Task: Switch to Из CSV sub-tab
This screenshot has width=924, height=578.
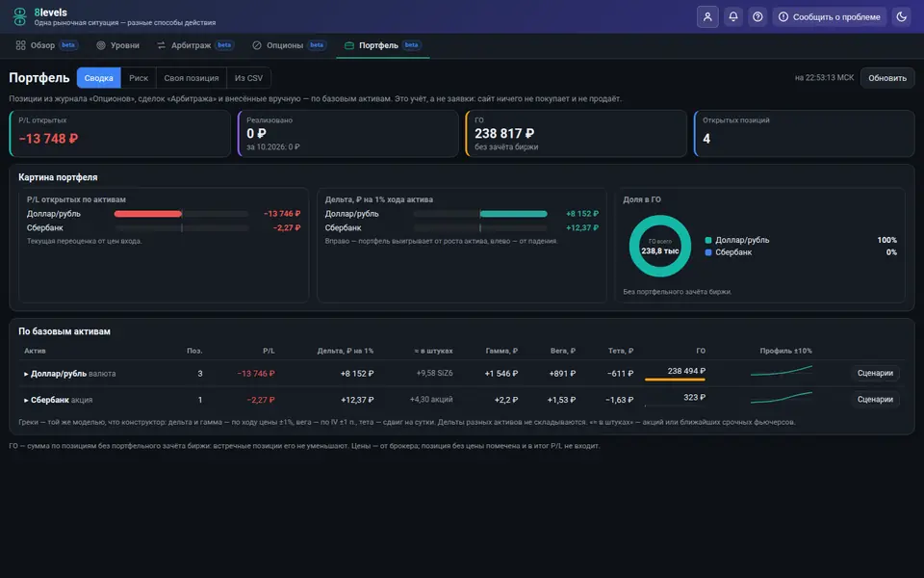Action: click(x=248, y=78)
